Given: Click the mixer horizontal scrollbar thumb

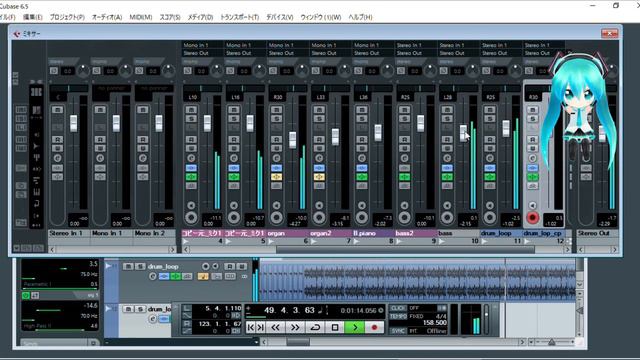Looking at the screenshot, I should coord(405,249).
